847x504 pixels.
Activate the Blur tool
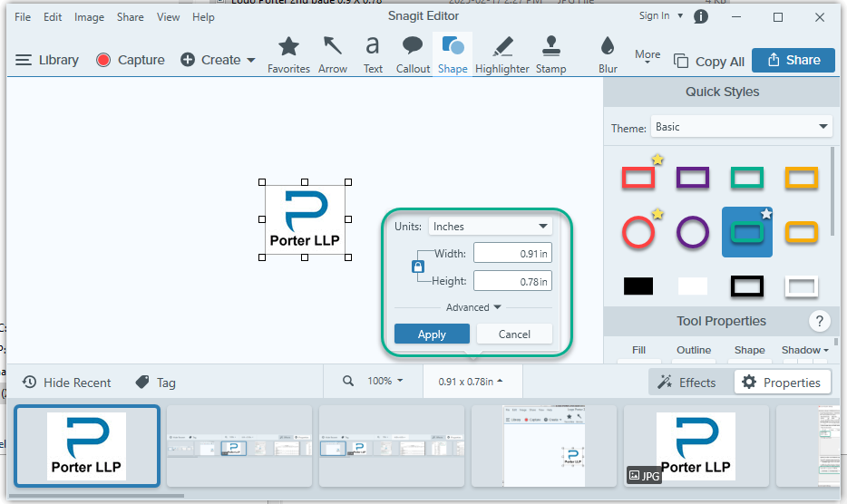pyautogui.click(x=608, y=54)
